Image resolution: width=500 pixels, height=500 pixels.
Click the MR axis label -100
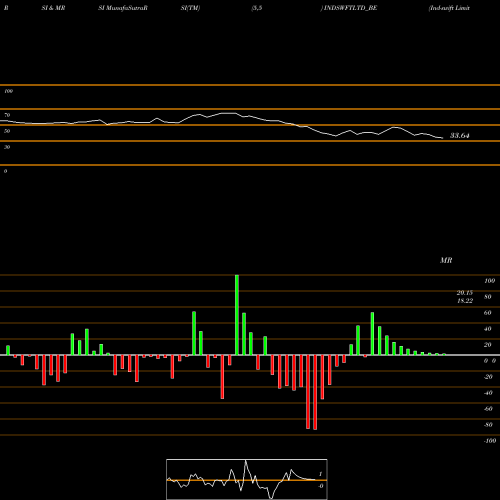pyautogui.click(x=490, y=441)
